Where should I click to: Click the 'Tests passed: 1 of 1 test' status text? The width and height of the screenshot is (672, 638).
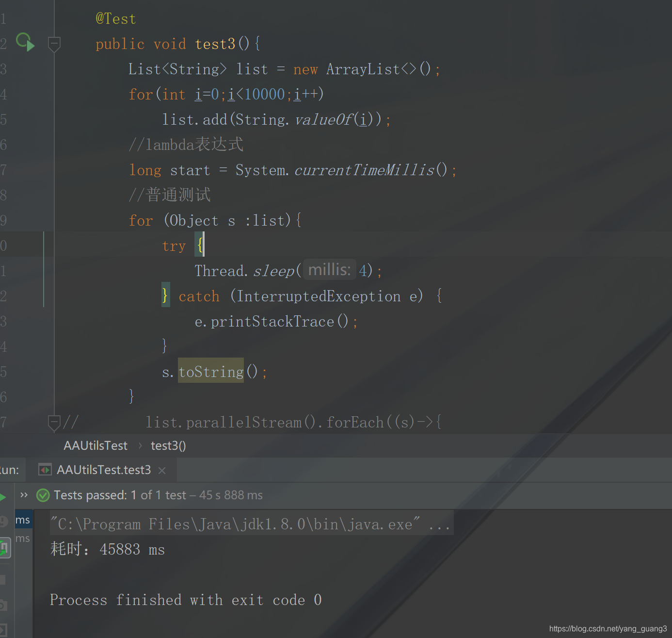tap(120, 495)
